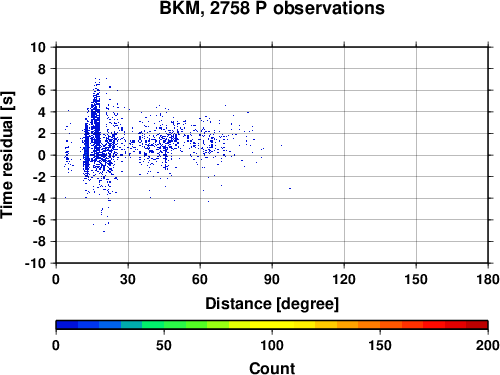Click y-axis tick label '-2'

(x=39, y=177)
